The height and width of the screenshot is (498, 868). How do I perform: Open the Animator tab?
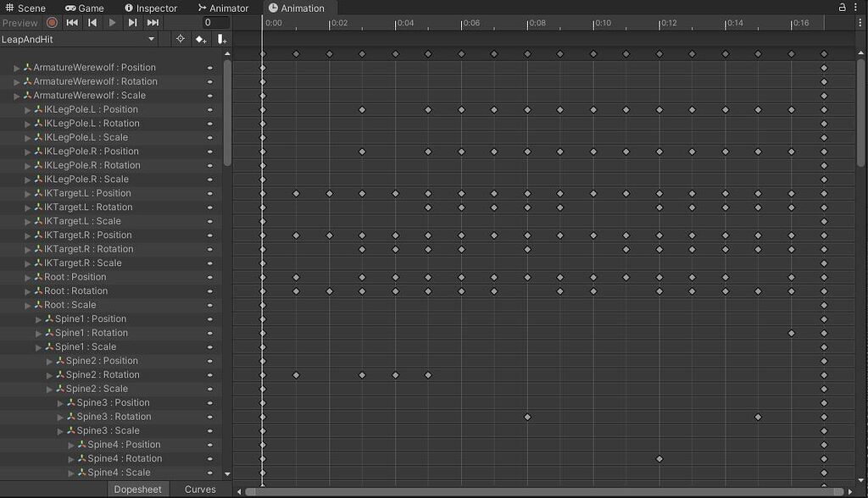click(x=223, y=8)
